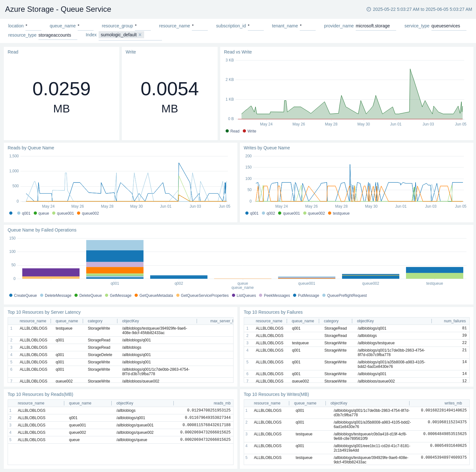Select latency row with StorageDelete category
This screenshot has width=476, height=472.
pyautogui.click(x=121, y=355)
